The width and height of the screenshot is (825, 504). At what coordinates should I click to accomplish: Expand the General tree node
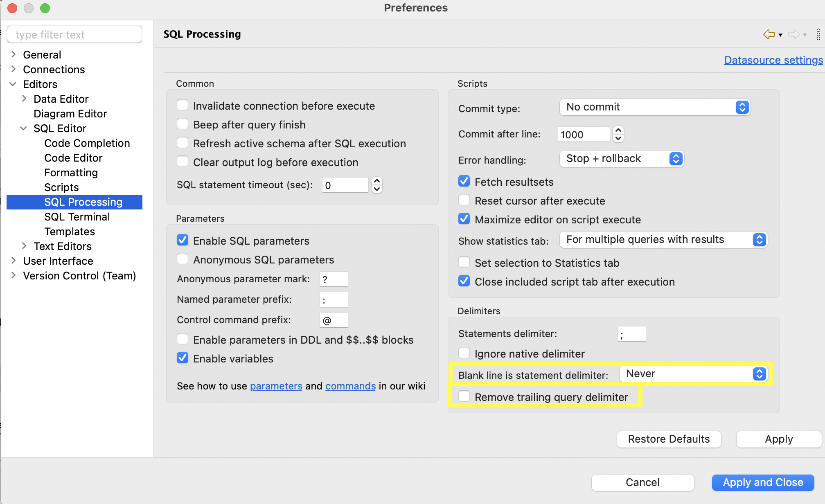pyautogui.click(x=13, y=54)
